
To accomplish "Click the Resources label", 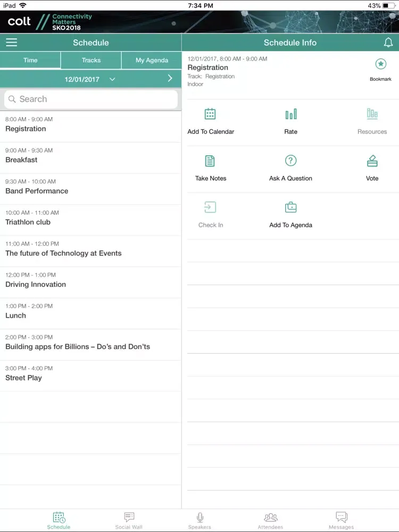I will pos(372,131).
